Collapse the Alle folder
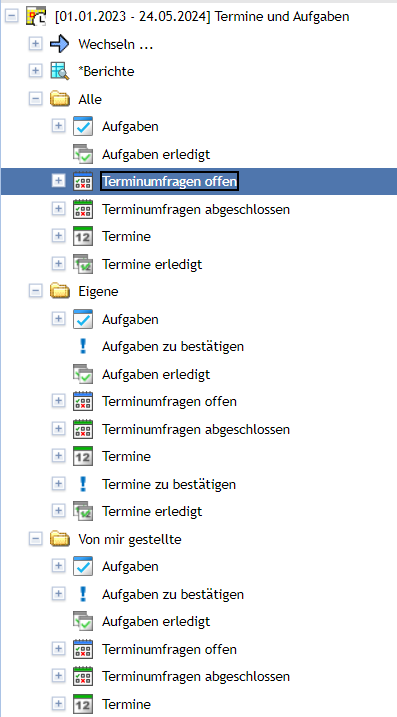 point(35,99)
